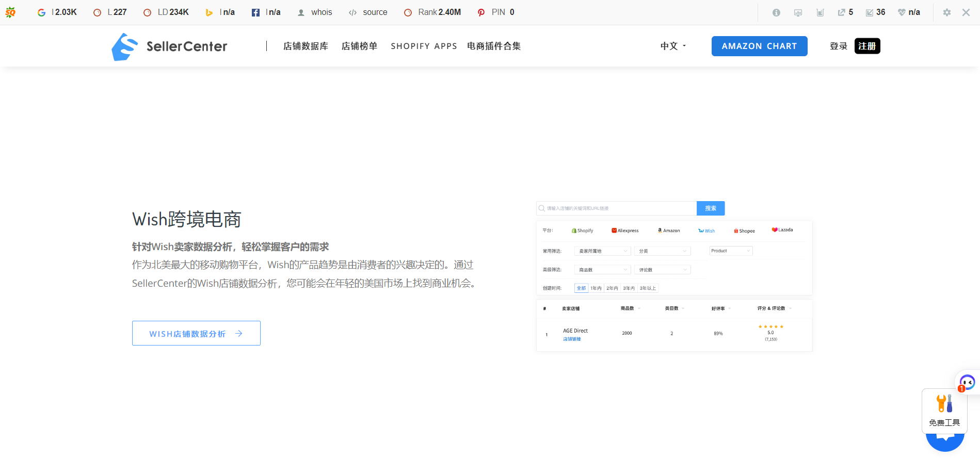Open SEOquake settings gear
The image size is (980, 460).
947,12
